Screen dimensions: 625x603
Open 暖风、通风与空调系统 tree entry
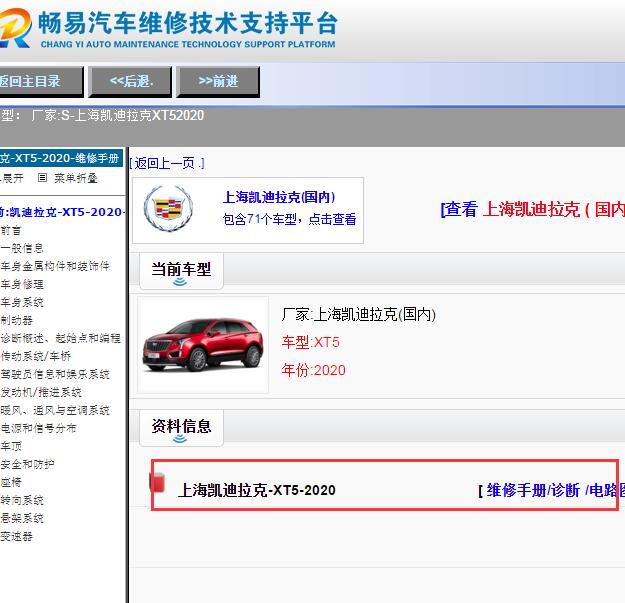(x=55, y=410)
